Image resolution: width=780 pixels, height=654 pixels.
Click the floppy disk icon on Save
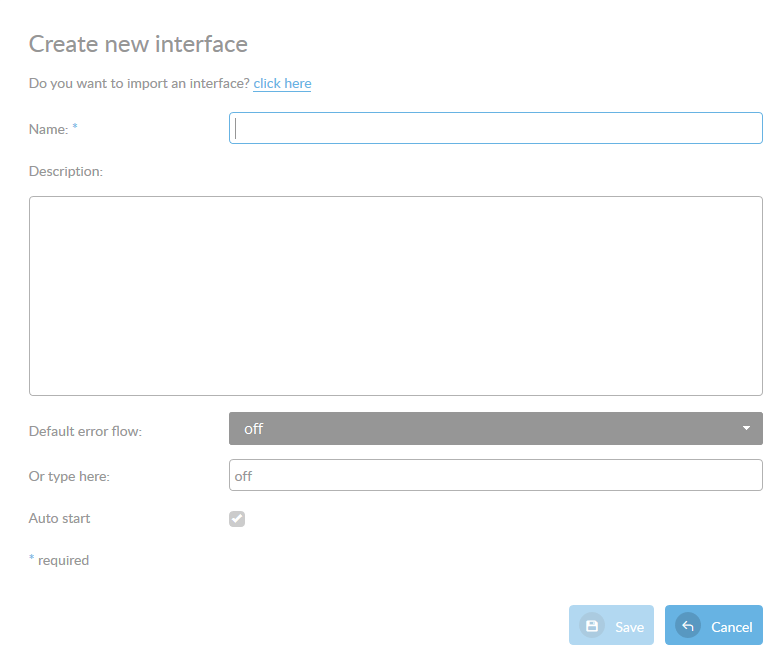pos(591,626)
